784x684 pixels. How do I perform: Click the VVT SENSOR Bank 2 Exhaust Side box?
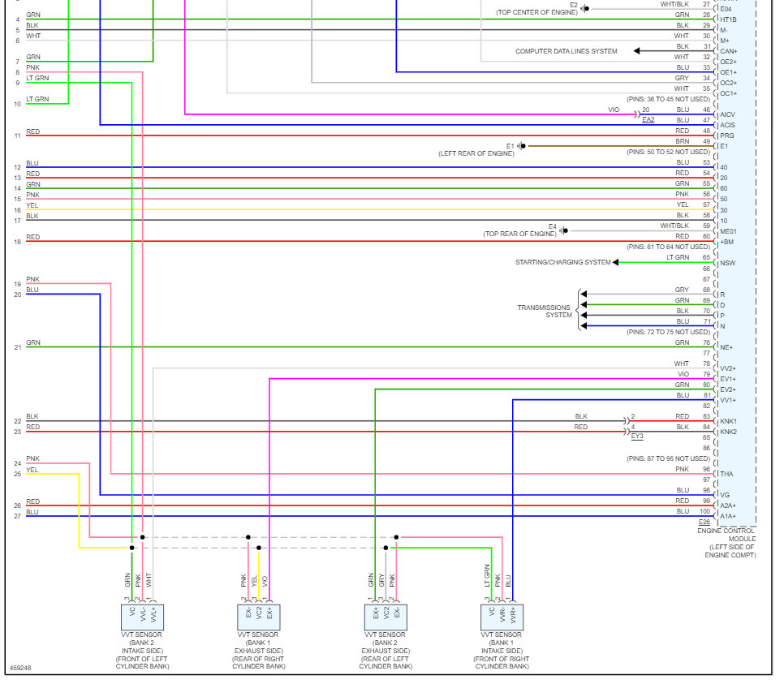[386, 617]
